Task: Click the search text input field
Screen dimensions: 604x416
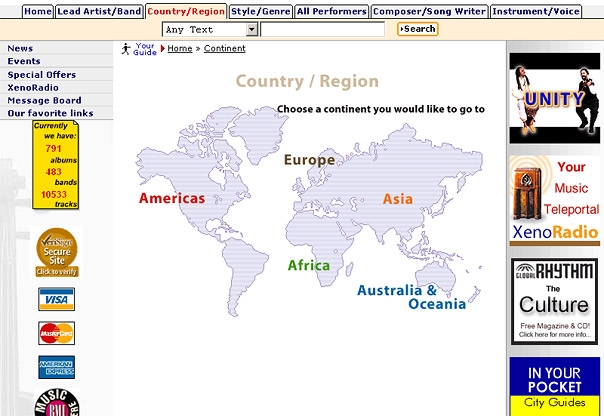Action: pos(322,30)
